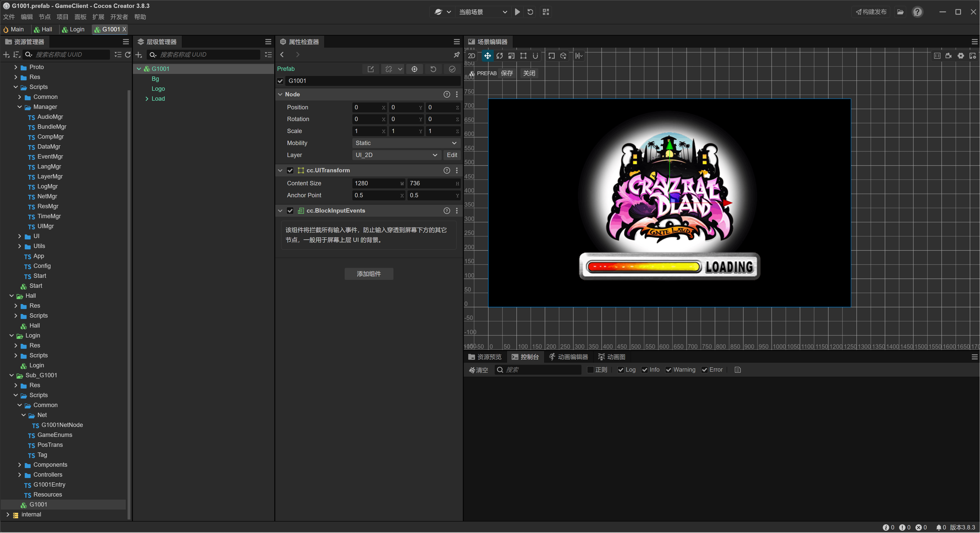Image resolution: width=980 pixels, height=533 pixels.
Task: Open the 项目 menu in menu bar
Action: (63, 17)
